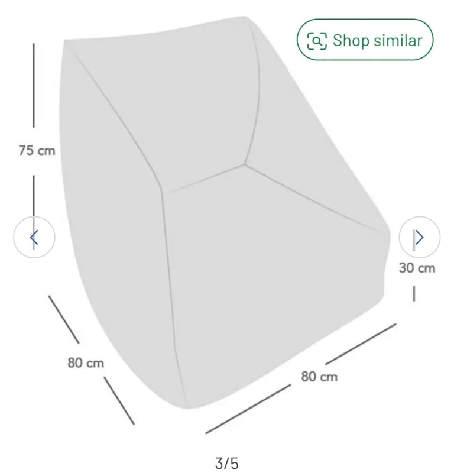The width and height of the screenshot is (454, 476).
Task: Click the 75 cm height label
Action: tap(37, 150)
